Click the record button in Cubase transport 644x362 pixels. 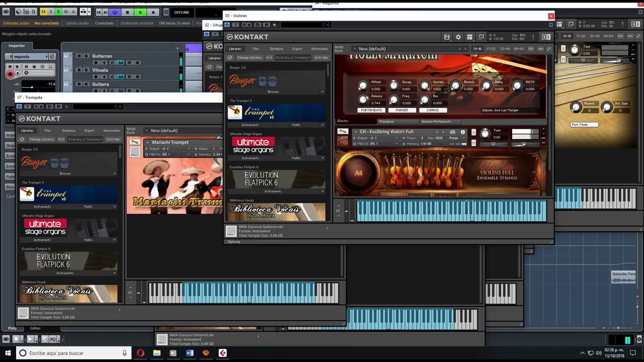pyautogui.click(x=153, y=12)
